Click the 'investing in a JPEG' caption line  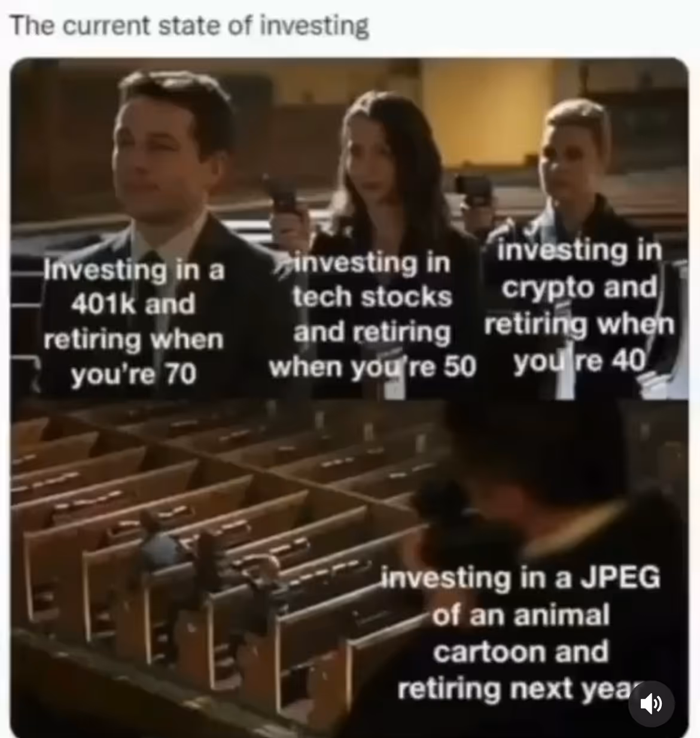click(x=521, y=577)
